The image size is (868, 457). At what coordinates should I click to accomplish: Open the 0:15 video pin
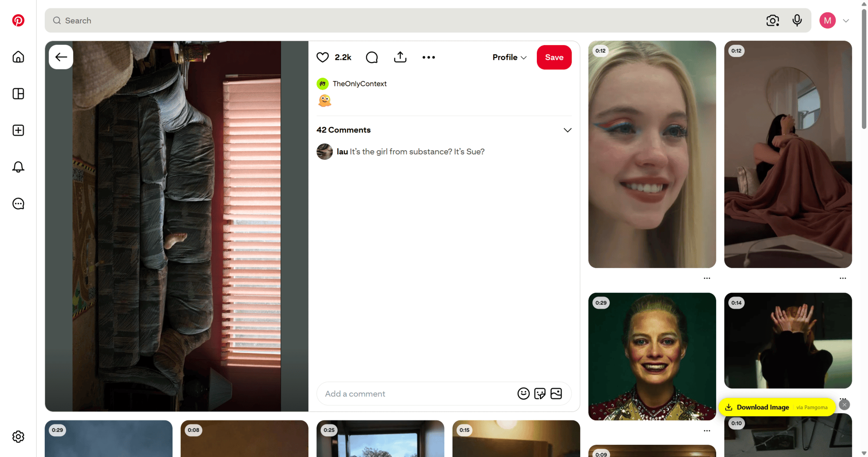516,438
